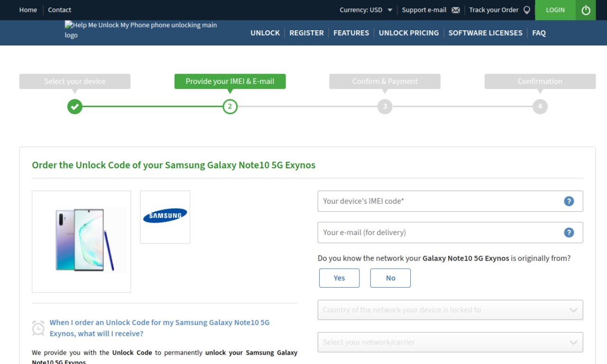Open the UNLOCK menu item
This screenshot has width=607, height=364.
265,33
